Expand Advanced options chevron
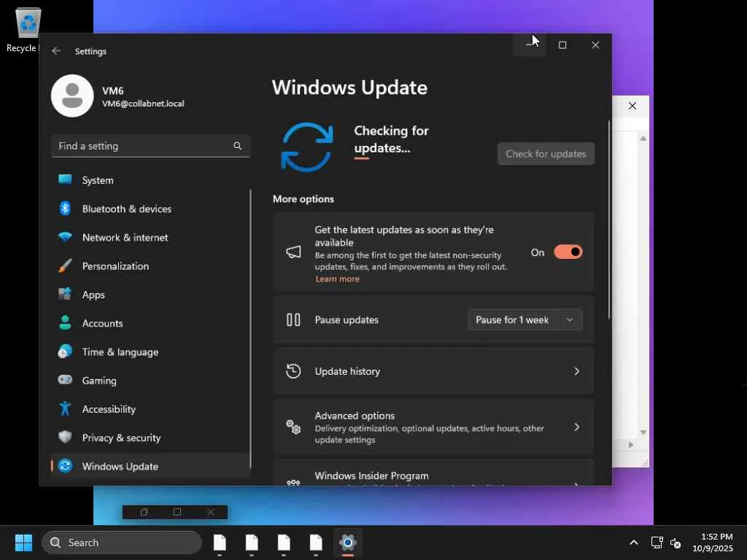The height and width of the screenshot is (560, 747). coord(576,427)
